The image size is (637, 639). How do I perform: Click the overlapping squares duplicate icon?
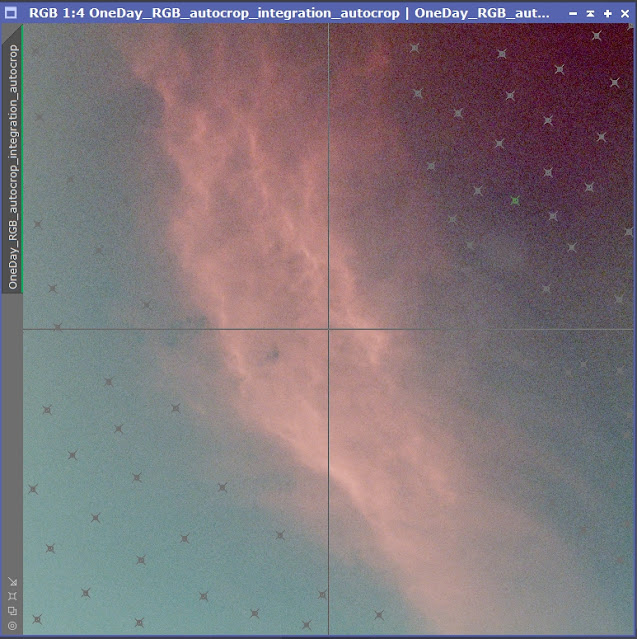13,611
